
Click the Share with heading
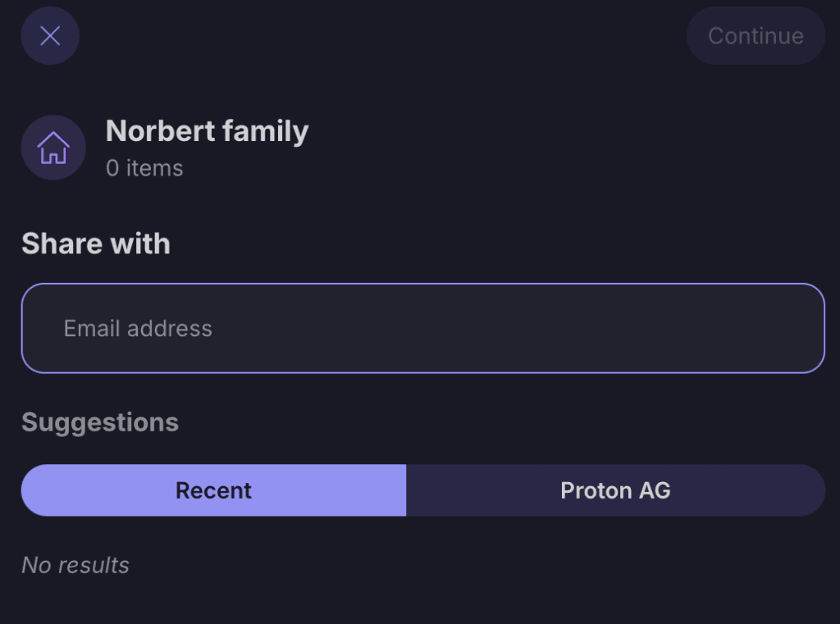[x=96, y=244]
